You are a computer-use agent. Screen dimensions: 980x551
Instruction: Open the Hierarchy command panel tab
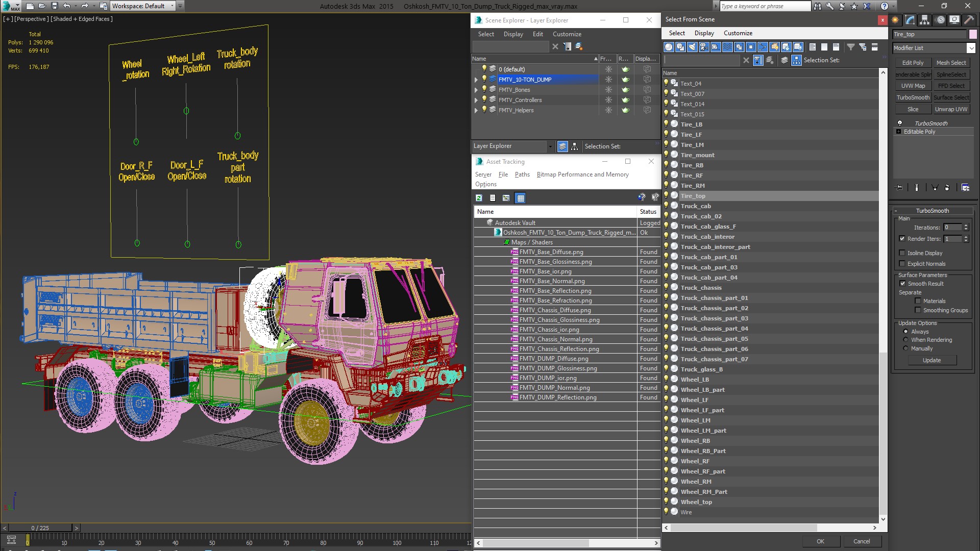pyautogui.click(x=924, y=20)
